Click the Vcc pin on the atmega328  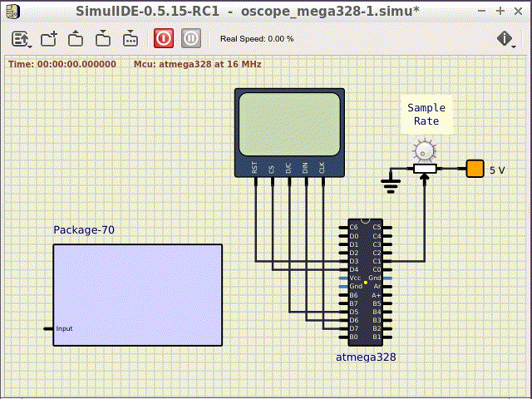pyautogui.click(x=343, y=278)
